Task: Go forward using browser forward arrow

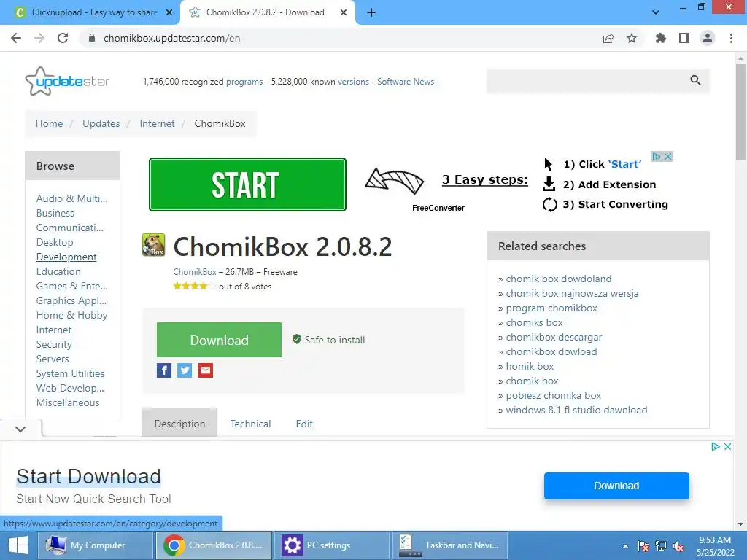Action: click(39, 38)
